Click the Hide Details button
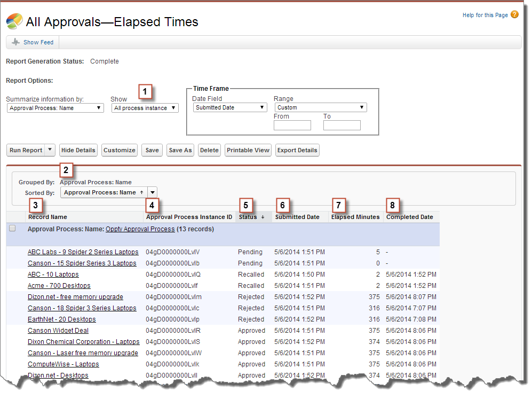The height and width of the screenshot is (399, 532). click(x=78, y=150)
